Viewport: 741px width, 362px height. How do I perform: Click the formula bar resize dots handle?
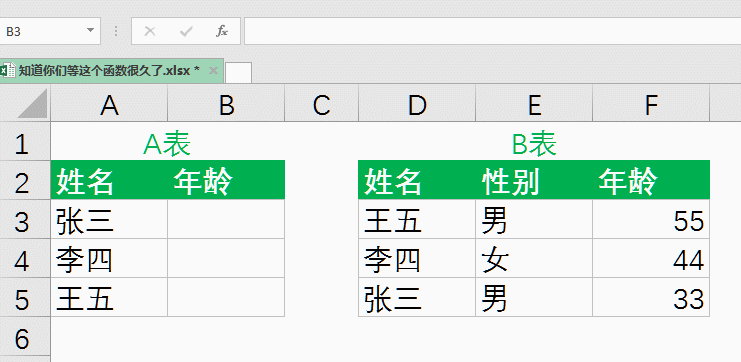pyautogui.click(x=116, y=32)
